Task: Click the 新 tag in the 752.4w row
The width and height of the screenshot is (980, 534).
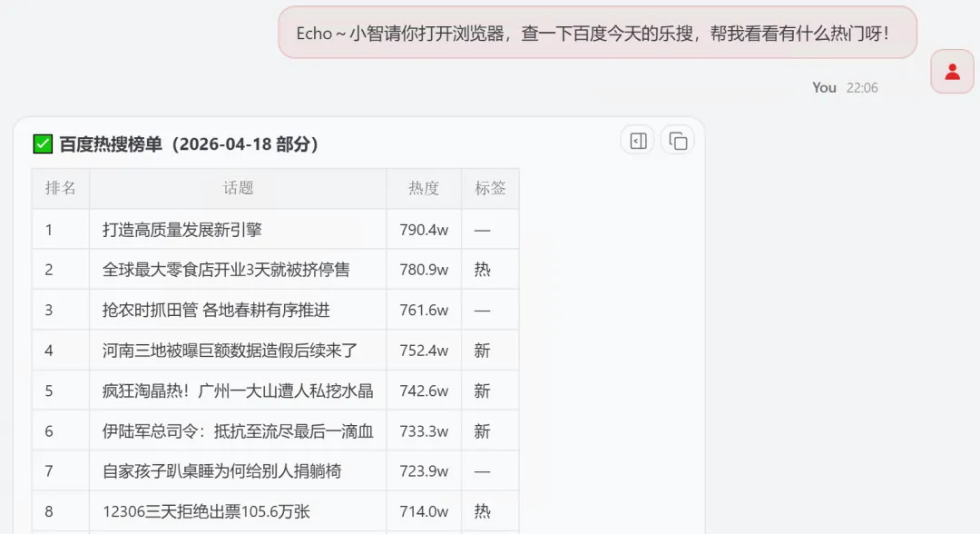Action: tap(482, 351)
